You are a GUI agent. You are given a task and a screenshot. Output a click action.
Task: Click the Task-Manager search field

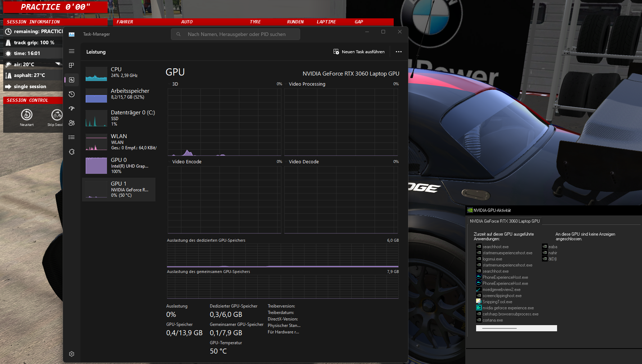point(235,34)
